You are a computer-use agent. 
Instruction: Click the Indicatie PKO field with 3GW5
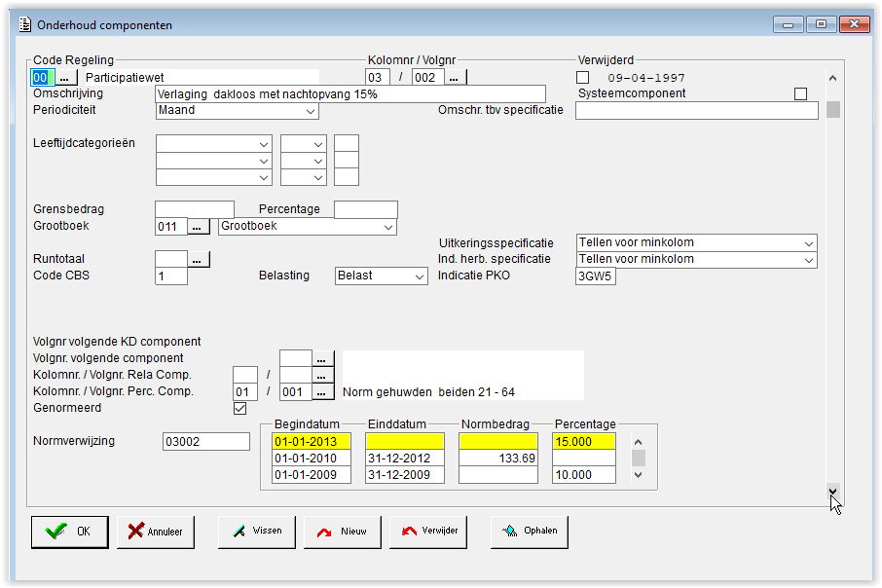[x=595, y=276]
